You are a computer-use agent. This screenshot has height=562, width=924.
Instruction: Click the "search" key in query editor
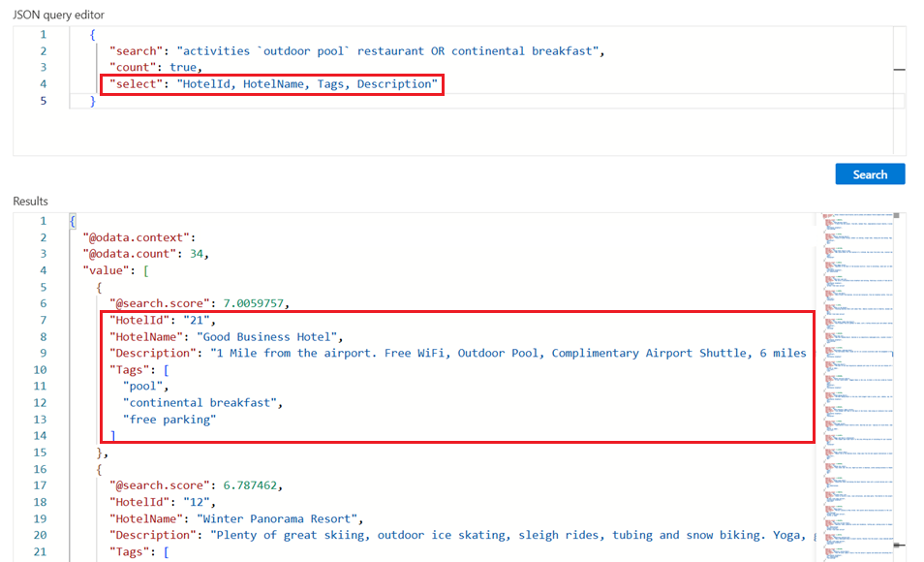click(137, 50)
